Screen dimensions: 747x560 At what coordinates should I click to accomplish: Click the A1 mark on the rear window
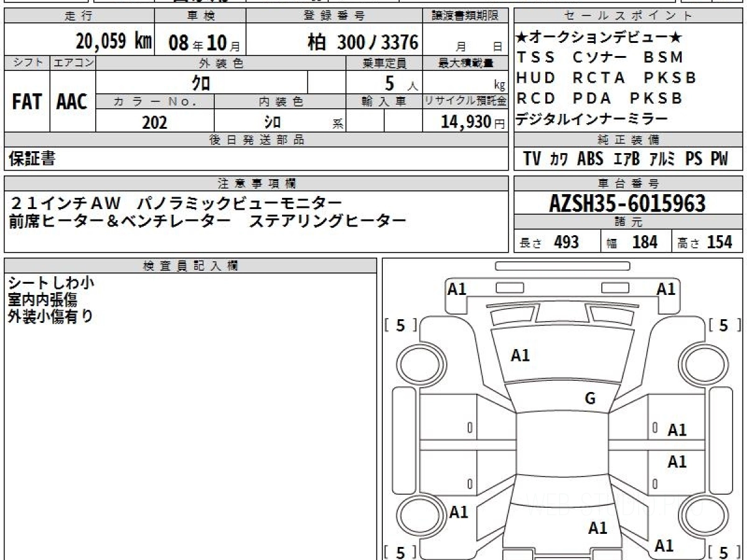click(x=598, y=528)
